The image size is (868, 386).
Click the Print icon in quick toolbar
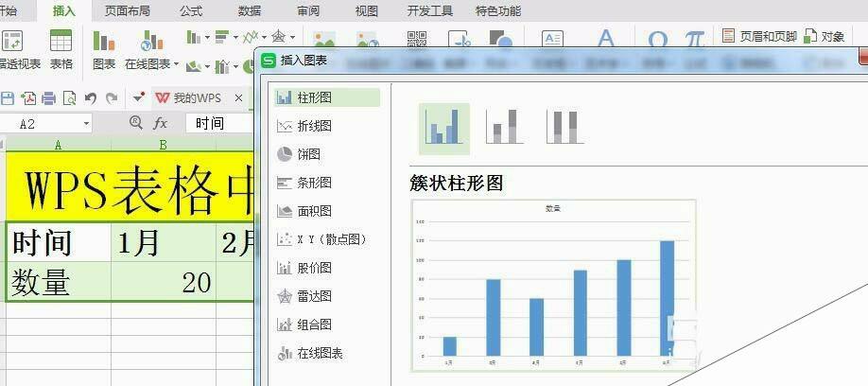click(x=49, y=98)
